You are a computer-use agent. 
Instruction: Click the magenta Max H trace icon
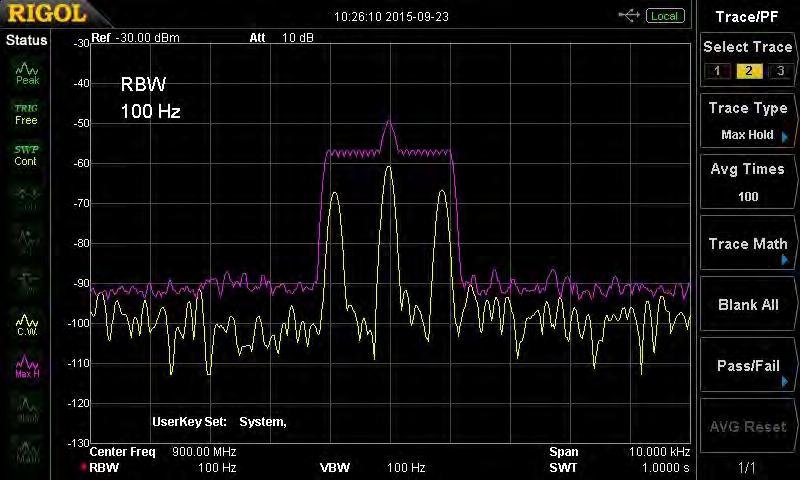(x=27, y=367)
